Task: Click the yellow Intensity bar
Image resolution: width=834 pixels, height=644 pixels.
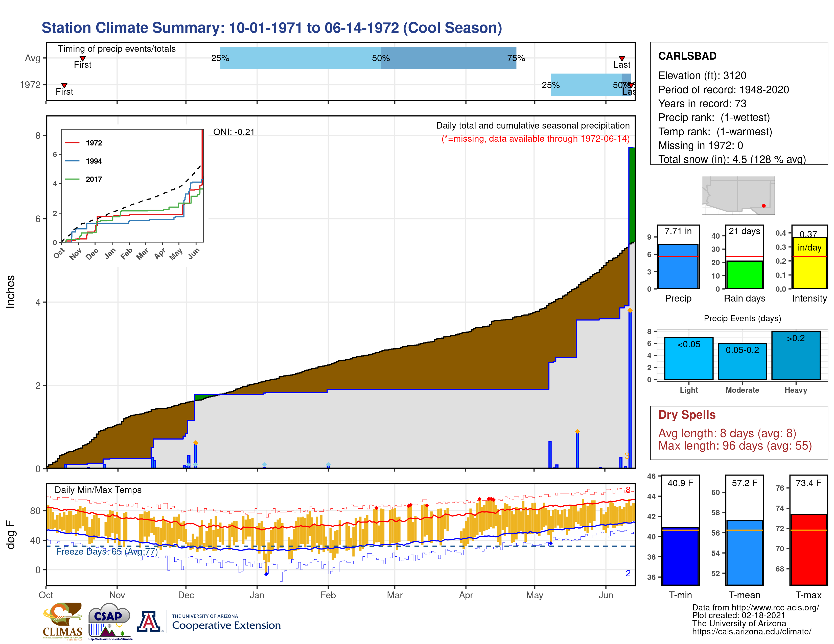Action: click(x=809, y=262)
